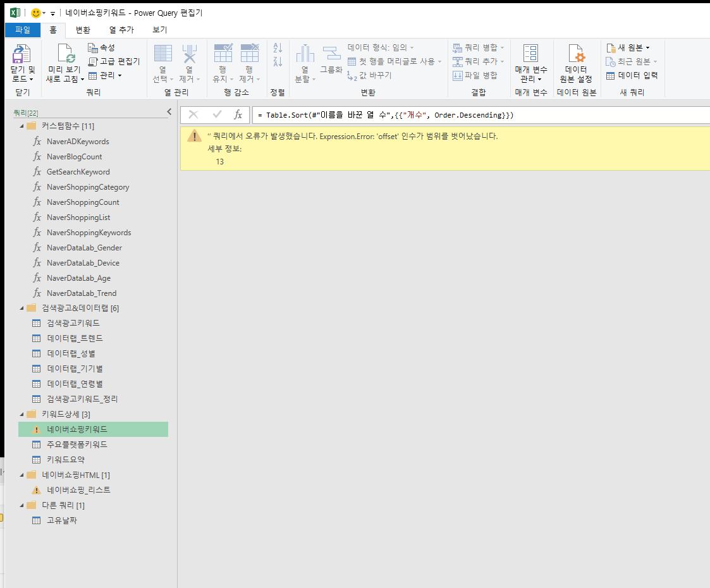The width and height of the screenshot is (710, 588).
Task: Sort ascending with the A-Z icon
Action: pyautogui.click(x=278, y=48)
